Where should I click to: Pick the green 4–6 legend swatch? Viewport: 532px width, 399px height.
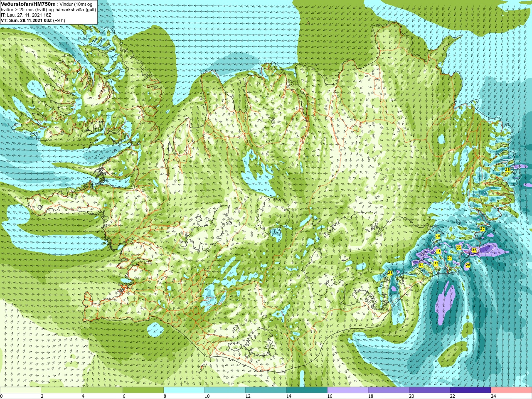(x=102, y=390)
